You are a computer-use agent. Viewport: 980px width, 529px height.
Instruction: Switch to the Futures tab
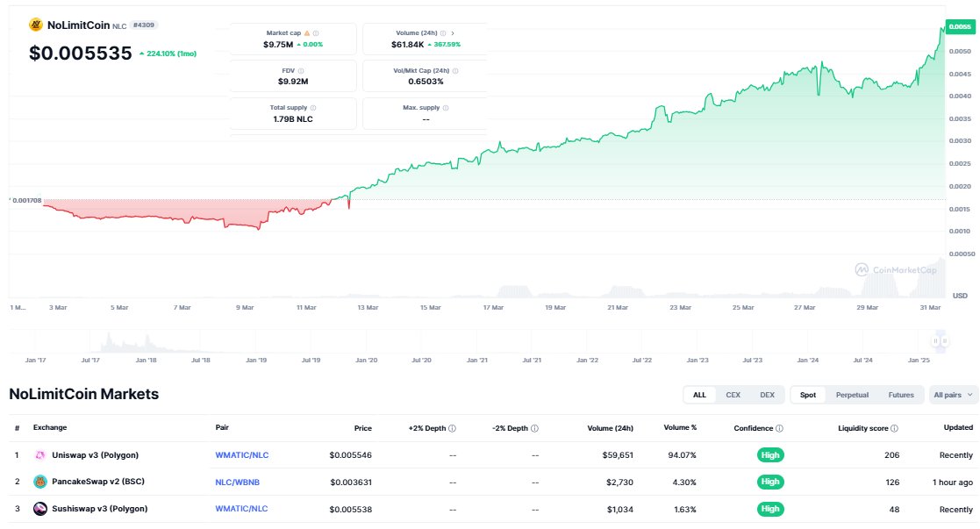click(x=901, y=395)
